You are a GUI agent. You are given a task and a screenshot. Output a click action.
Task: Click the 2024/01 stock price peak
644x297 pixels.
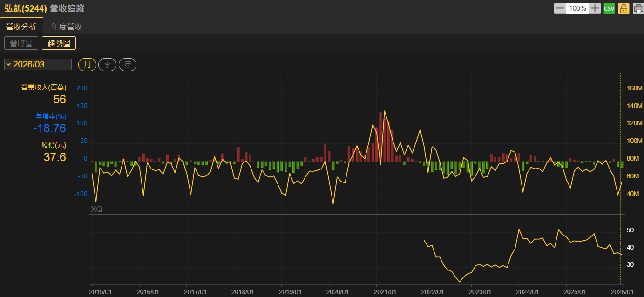[519, 229]
